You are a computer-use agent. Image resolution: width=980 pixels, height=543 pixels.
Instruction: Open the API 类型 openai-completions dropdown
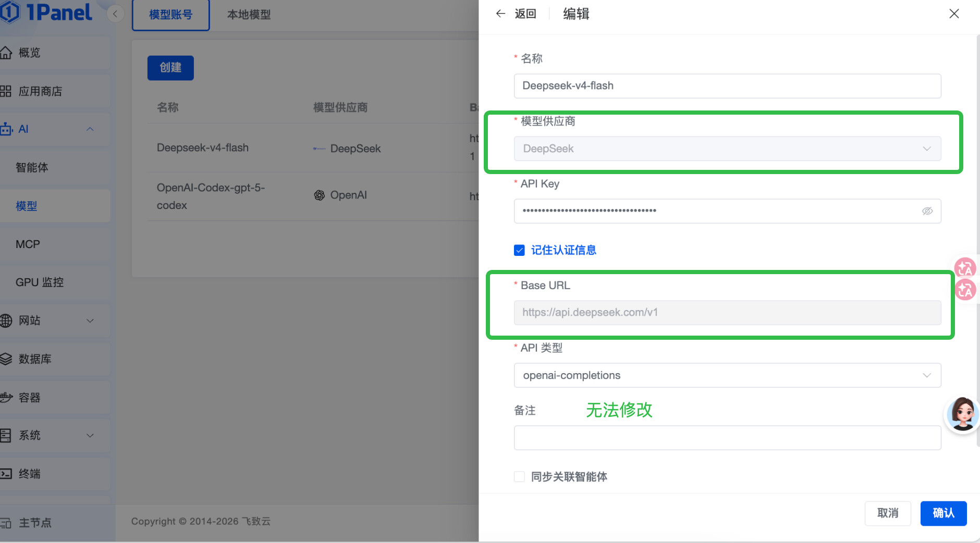(x=727, y=375)
